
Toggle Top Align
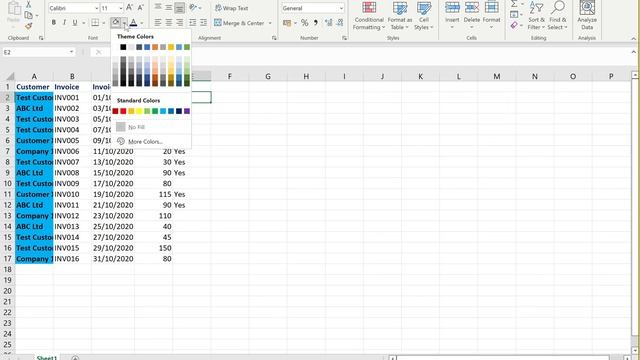(158, 8)
